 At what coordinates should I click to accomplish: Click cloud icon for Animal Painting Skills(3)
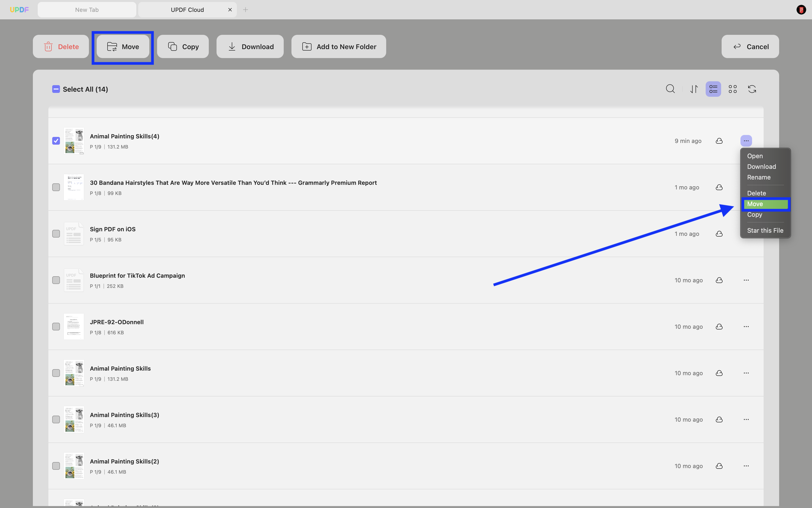coord(719,419)
